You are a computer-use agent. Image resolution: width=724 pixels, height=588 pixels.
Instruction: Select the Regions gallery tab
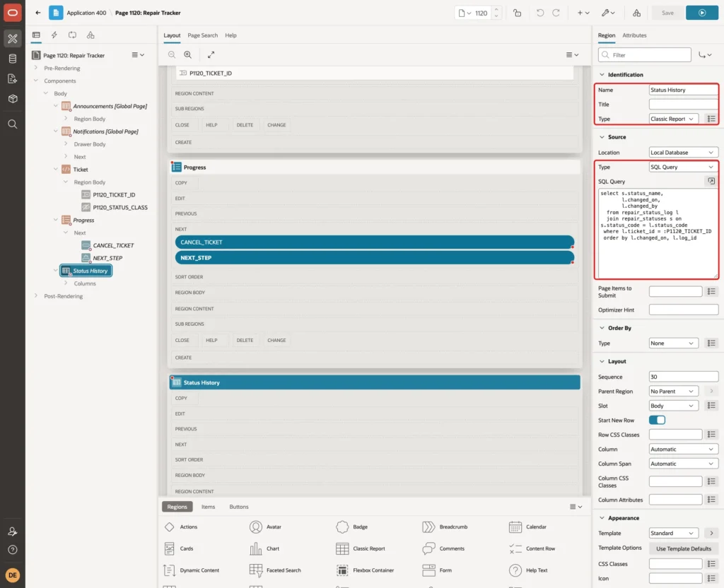[x=177, y=507]
